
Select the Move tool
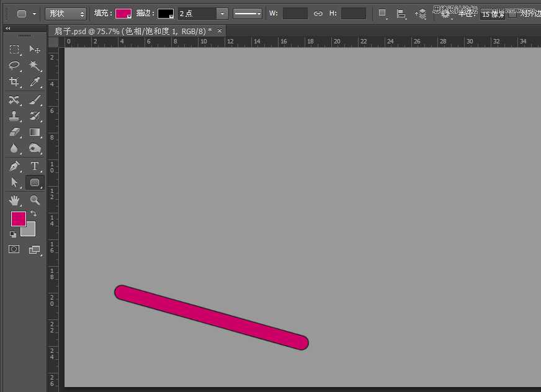click(35, 50)
